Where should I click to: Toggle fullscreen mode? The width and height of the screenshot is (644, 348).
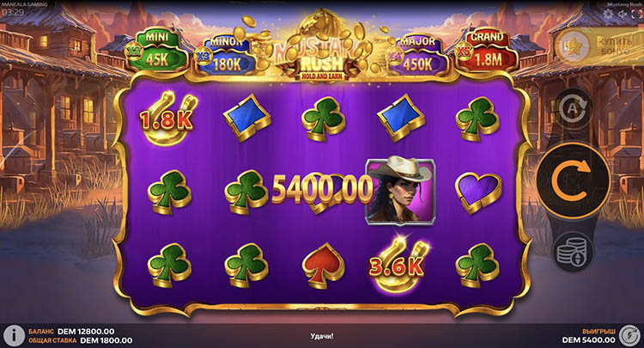636,15
